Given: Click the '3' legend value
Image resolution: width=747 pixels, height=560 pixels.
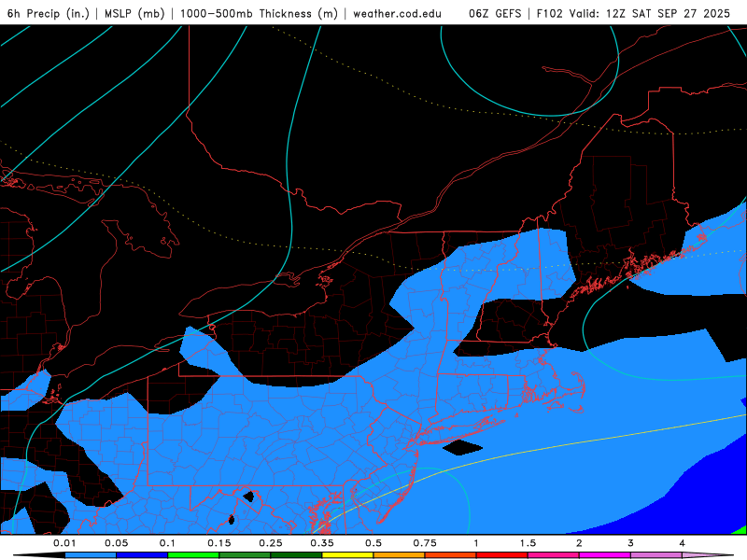Looking at the screenshot, I should coord(631,543).
